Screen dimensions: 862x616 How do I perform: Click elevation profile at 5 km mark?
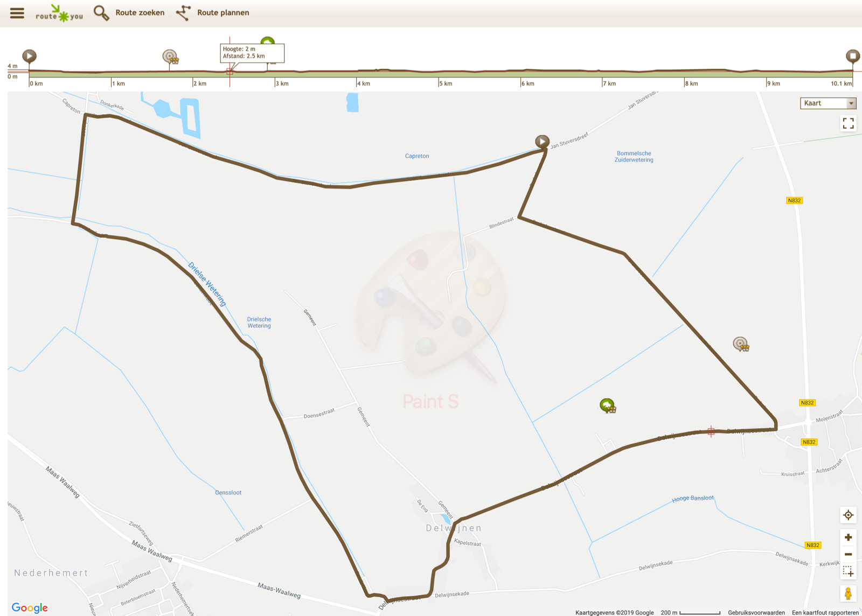439,71
